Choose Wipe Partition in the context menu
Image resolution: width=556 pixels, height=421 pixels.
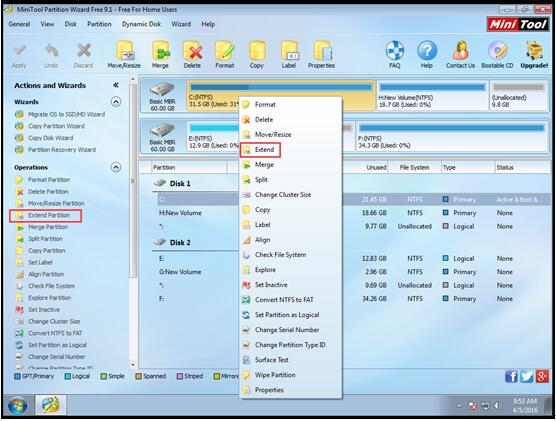(x=275, y=375)
